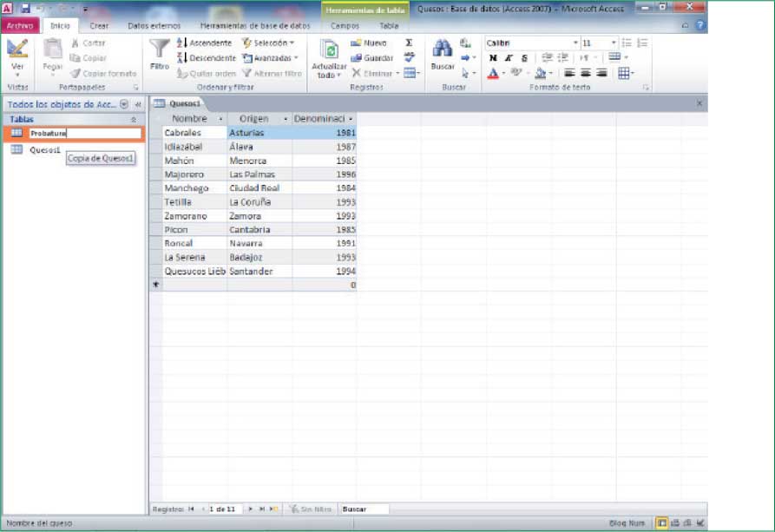
Task: Sort records with Ascendente
Action: click(x=205, y=43)
